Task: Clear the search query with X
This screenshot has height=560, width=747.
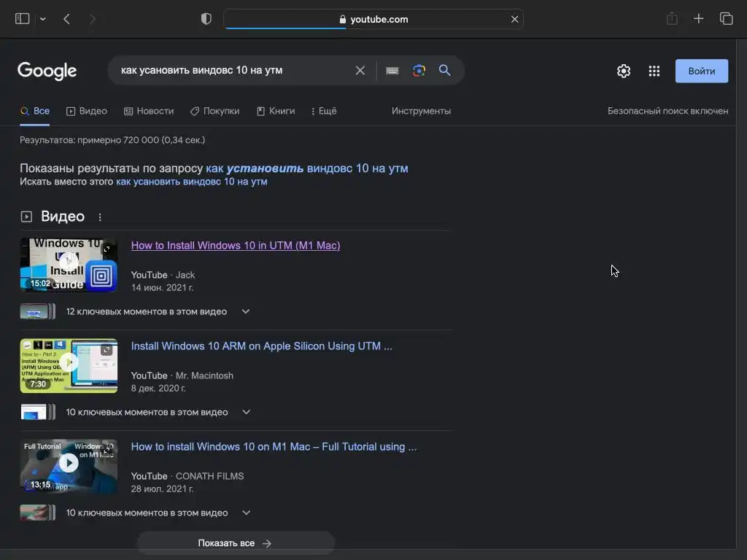Action: click(x=360, y=71)
